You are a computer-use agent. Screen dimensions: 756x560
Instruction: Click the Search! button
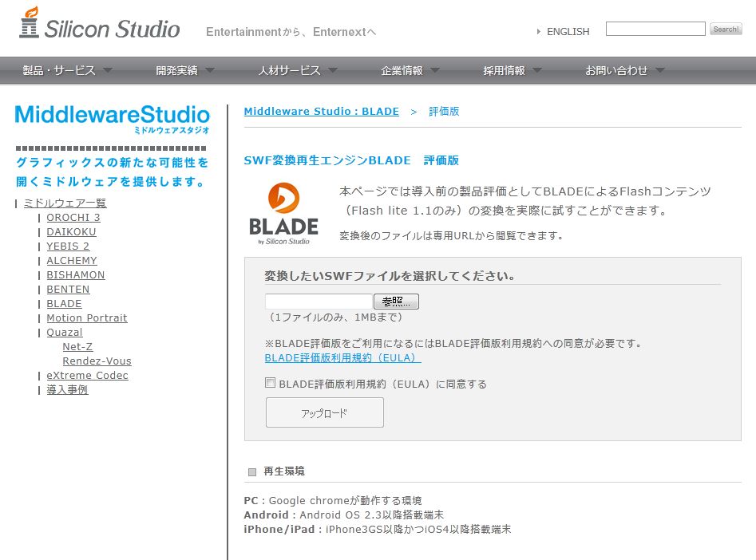(x=726, y=29)
